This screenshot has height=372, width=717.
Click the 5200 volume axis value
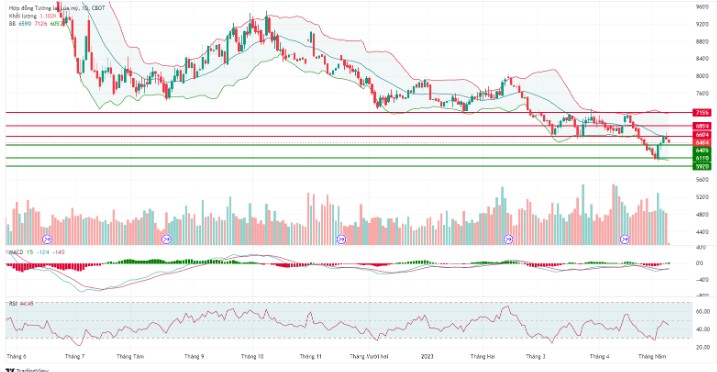pos(702,197)
